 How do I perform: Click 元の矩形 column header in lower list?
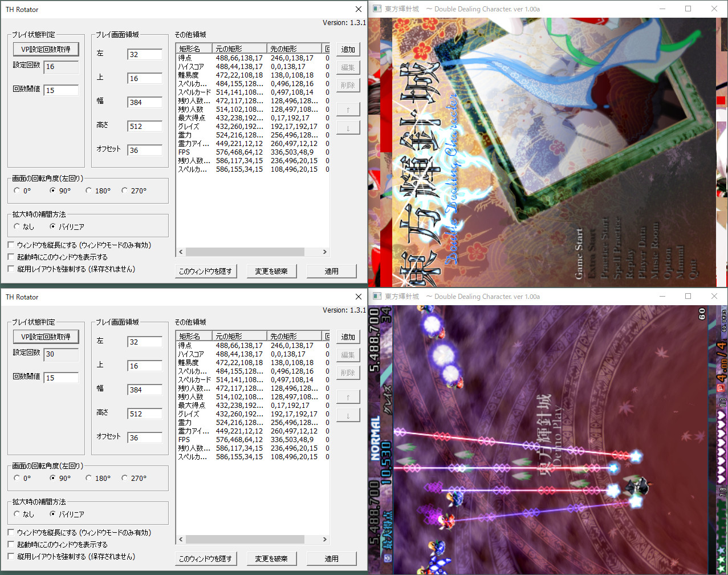(239, 337)
